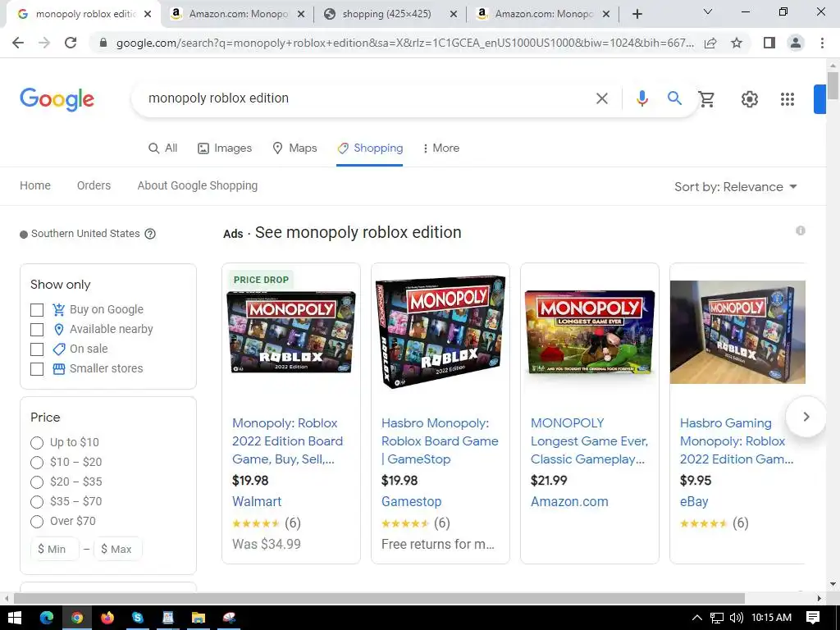This screenshot has height=630, width=840.
Task: Open Google apps grid
Action: (787, 99)
